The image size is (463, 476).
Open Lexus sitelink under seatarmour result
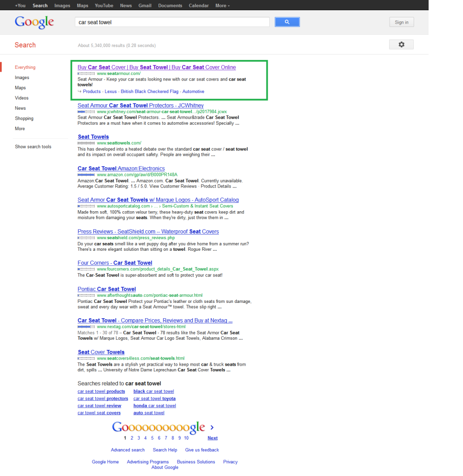111,91
